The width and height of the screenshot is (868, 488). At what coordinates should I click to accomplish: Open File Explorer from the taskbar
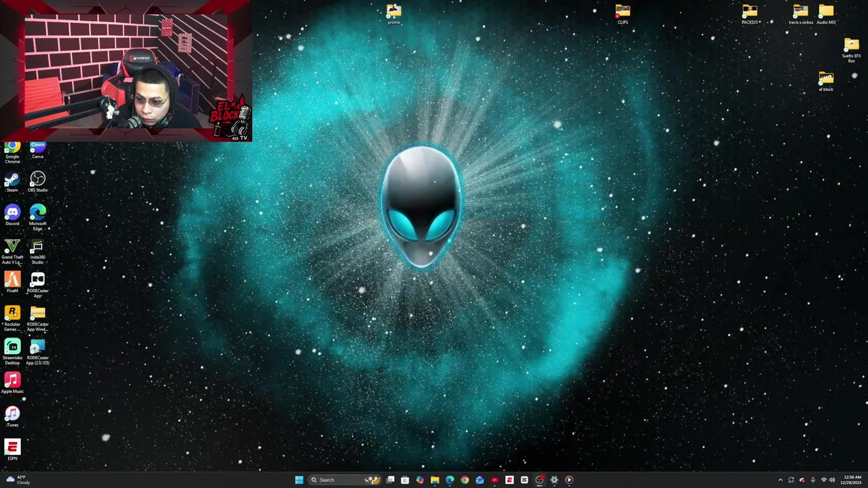pos(435,480)
